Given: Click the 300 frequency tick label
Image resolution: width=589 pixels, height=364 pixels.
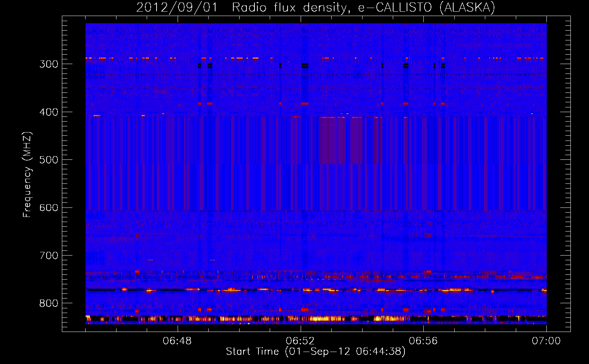Looking at the screenshot, I should (49, 64).
